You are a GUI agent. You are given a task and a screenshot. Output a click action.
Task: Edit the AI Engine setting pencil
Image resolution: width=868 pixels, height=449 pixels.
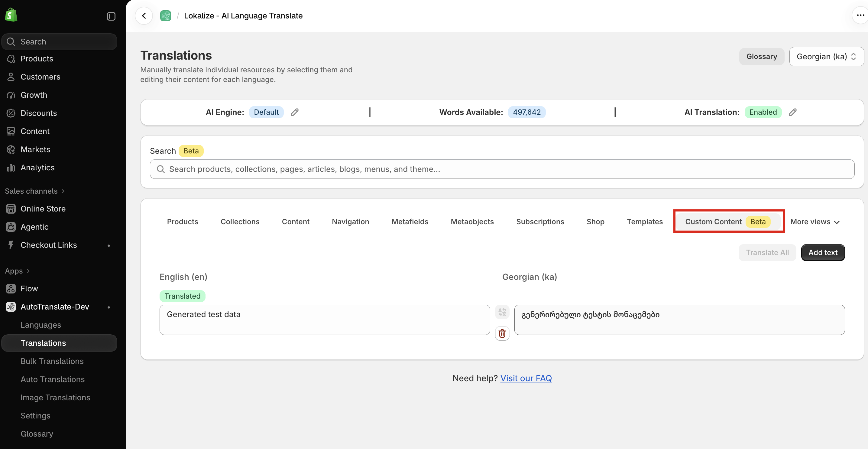(x=294, y=112)
